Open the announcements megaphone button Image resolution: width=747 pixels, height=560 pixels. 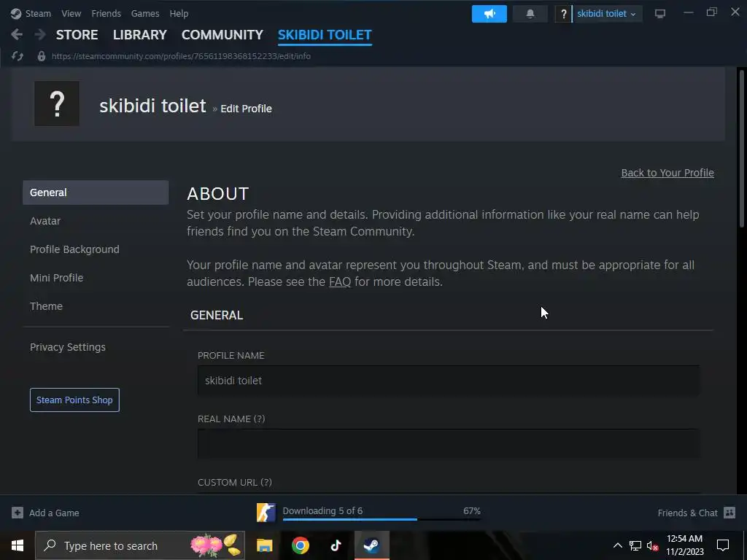(x=489, y=14)
